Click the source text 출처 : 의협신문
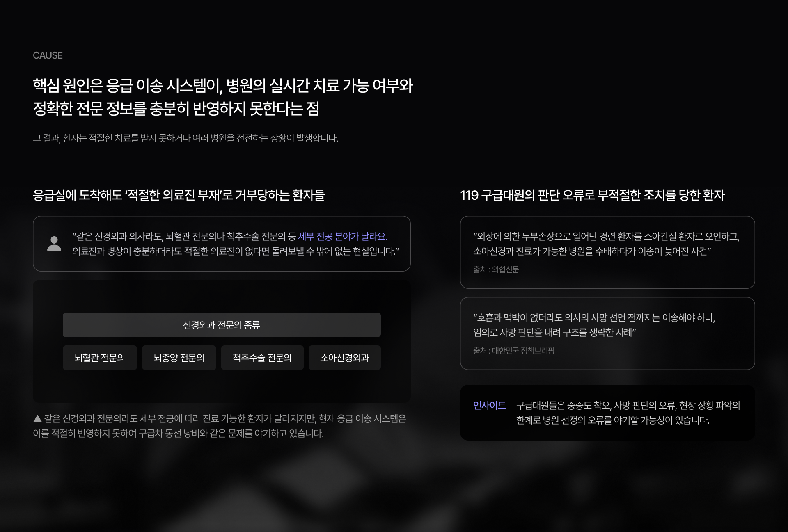The width and height of the screenshot is (788, 532). 496,269
